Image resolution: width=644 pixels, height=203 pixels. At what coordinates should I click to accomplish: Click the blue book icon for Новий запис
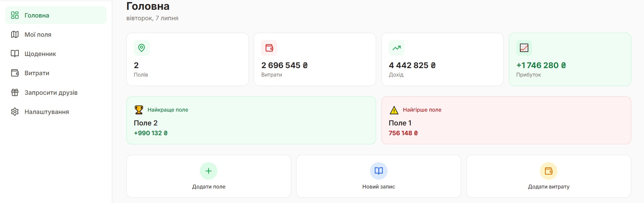tap(379, 171)
